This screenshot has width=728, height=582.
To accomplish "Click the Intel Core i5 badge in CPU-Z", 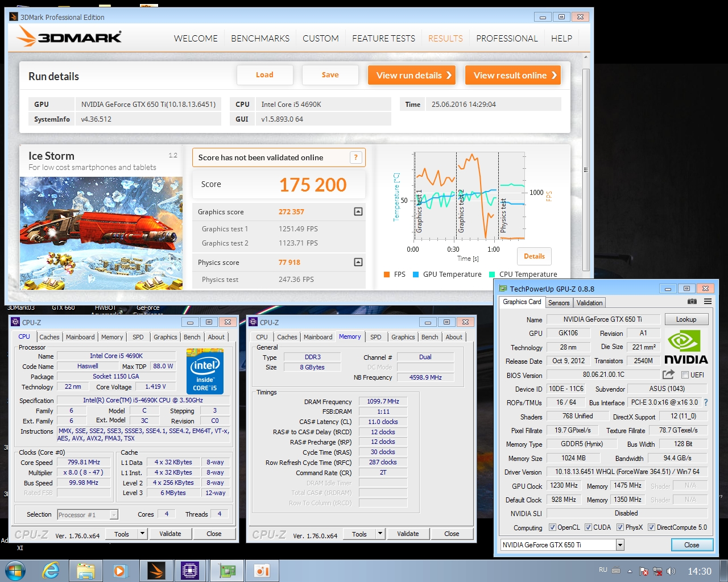I will 205,371.
